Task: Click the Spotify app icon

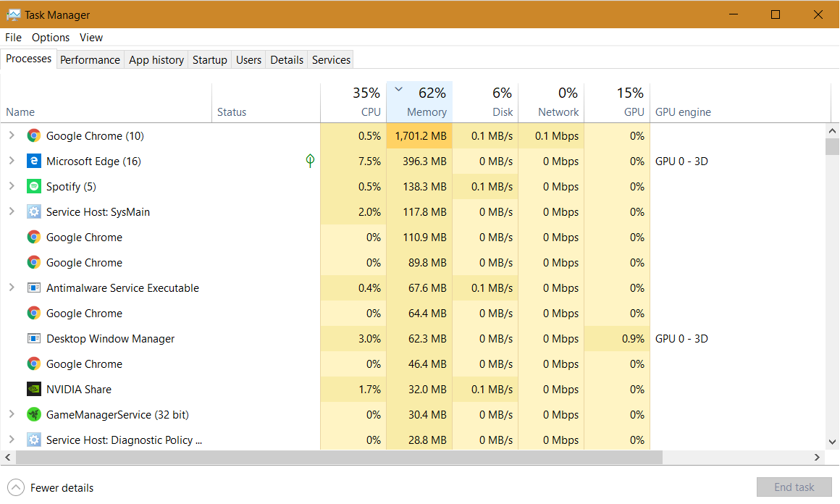Action: coord(34,186)
